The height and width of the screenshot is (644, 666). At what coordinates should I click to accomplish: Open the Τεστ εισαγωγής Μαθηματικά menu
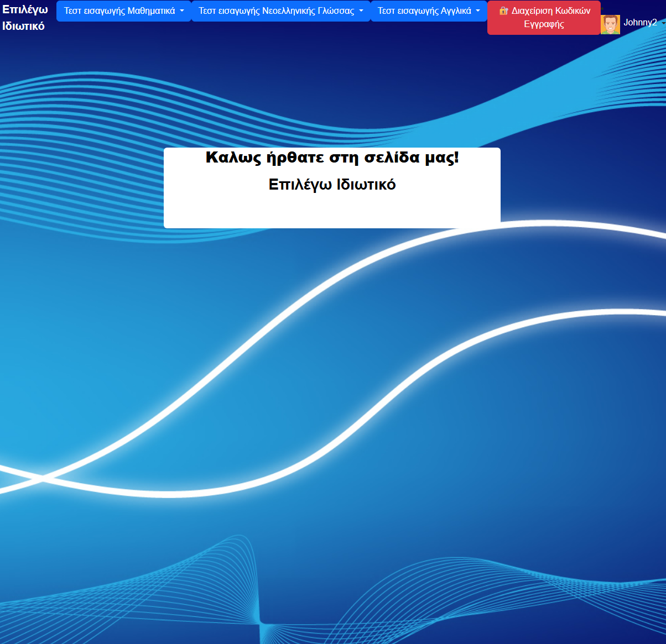(120, 11)
